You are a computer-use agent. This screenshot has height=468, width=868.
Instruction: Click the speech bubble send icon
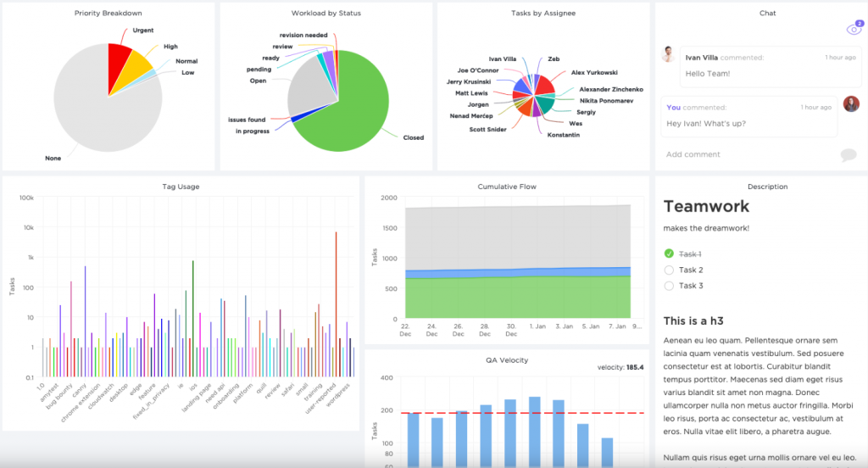pyautogui.click(x=848, y=154)
